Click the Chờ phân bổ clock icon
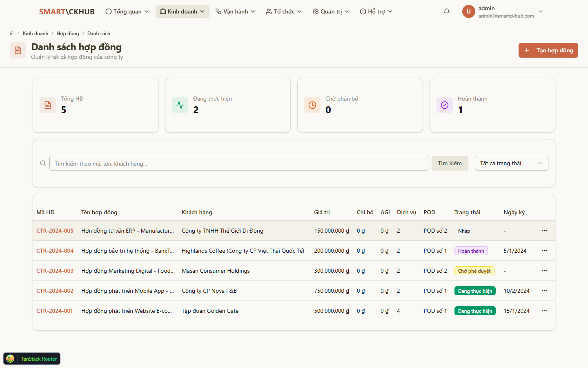Screen dimensions: 588x368 (x=312, y=105)
